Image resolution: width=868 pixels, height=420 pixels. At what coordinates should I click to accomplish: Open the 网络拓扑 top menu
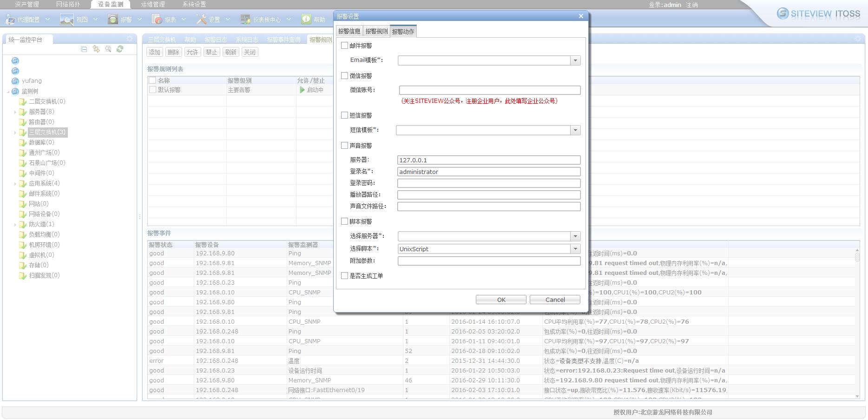68,4
